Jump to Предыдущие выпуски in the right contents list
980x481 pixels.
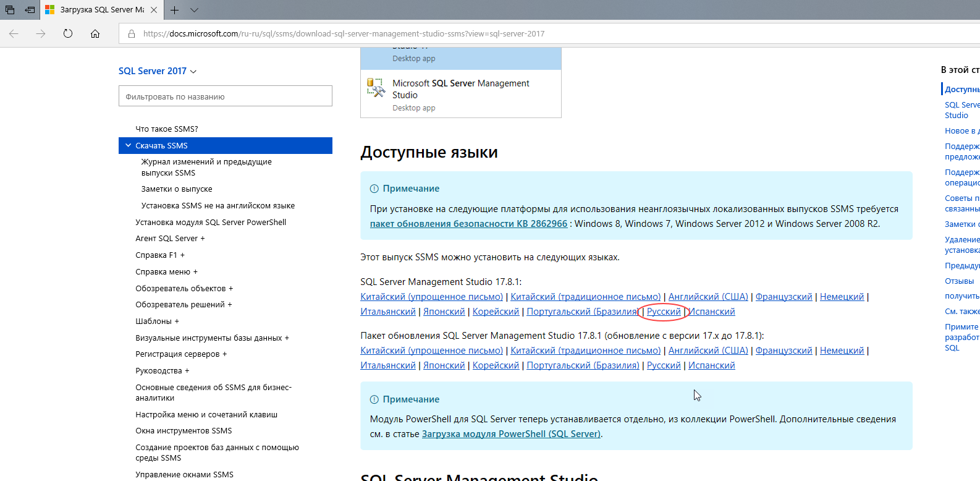[x=962, y=265]
